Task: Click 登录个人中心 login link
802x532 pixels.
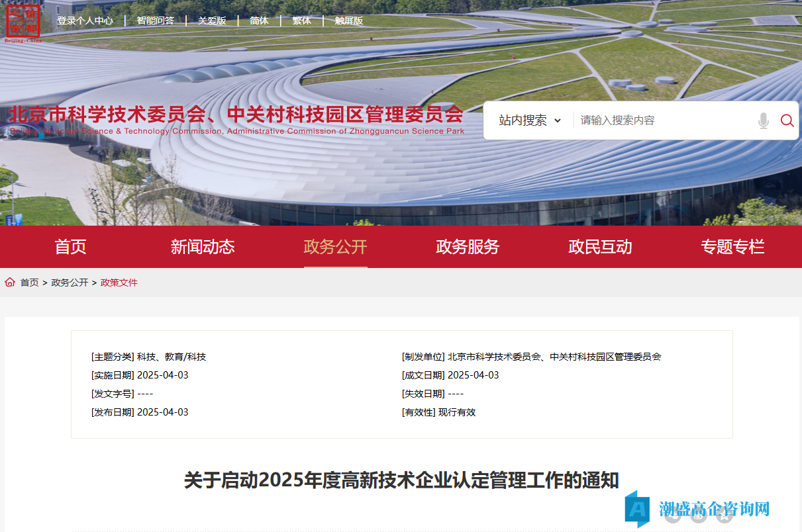Action: (85, 21)
